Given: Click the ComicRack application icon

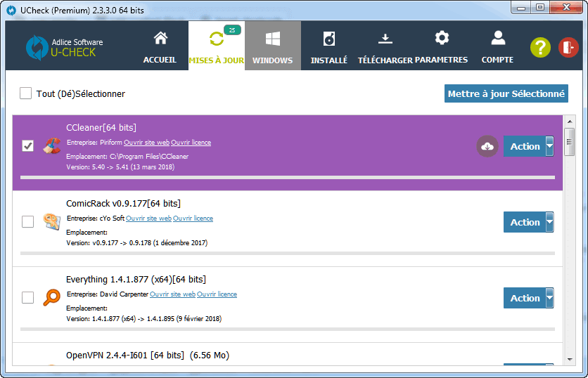Looking at the screenshot, I should (x=51, y=222).
